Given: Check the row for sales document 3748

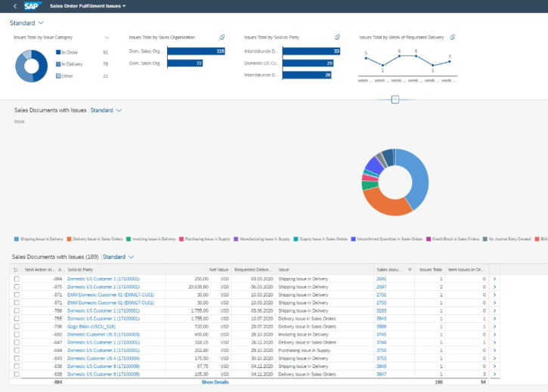Looking at the screenshot, I should [17, 342].
